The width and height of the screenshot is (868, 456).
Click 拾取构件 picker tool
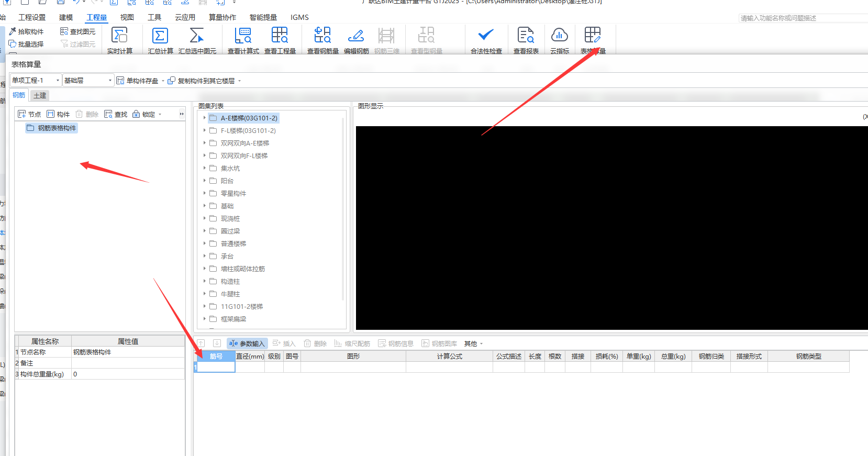pos(26,31)
